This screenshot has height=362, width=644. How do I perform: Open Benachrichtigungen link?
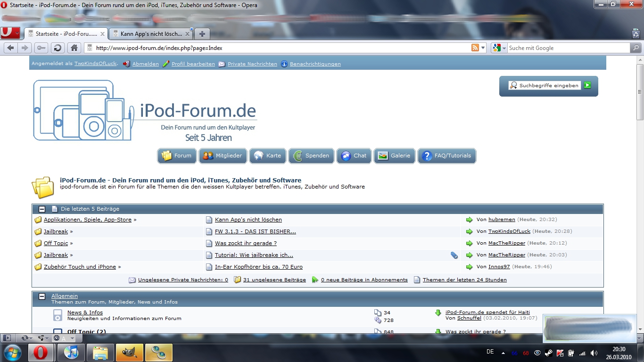point(315,64)
